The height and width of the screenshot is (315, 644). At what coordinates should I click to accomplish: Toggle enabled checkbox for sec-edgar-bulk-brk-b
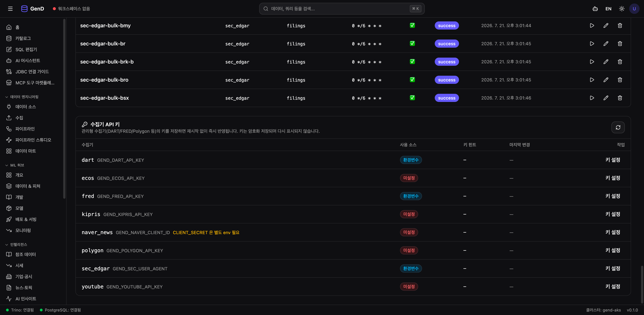(x=412, y=62)
